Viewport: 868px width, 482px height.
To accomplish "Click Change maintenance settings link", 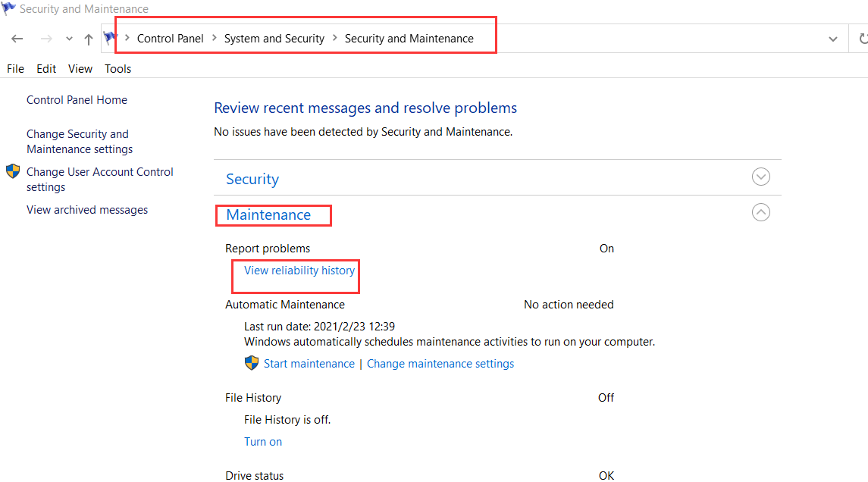I will tap(440, 364).
